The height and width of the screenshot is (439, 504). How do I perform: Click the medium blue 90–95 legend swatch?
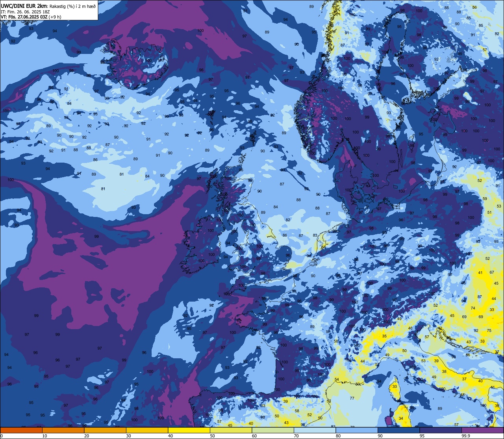click(x=398, y=430)
